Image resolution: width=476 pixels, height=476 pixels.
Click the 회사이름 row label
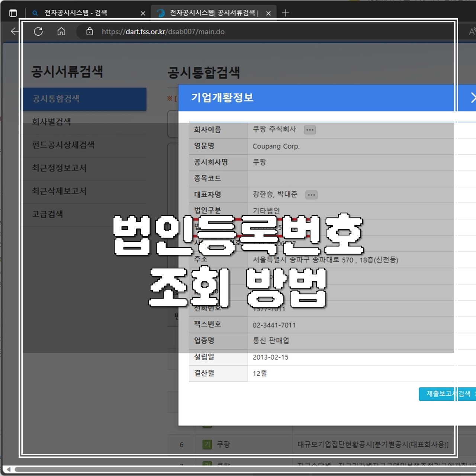(208, 129)
